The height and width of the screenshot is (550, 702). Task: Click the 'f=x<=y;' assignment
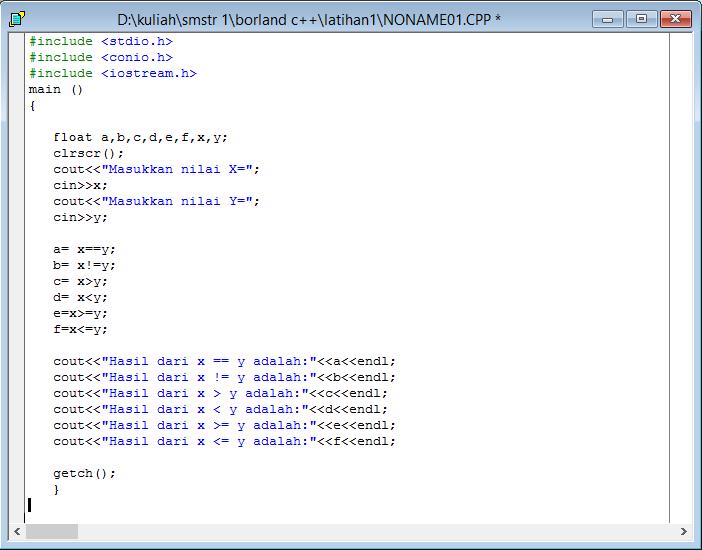pyautogui.click(x=80, y=330)
